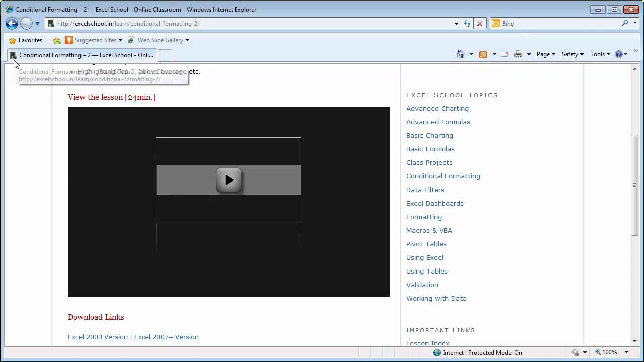Open the Page menu

tap(546, 54)
